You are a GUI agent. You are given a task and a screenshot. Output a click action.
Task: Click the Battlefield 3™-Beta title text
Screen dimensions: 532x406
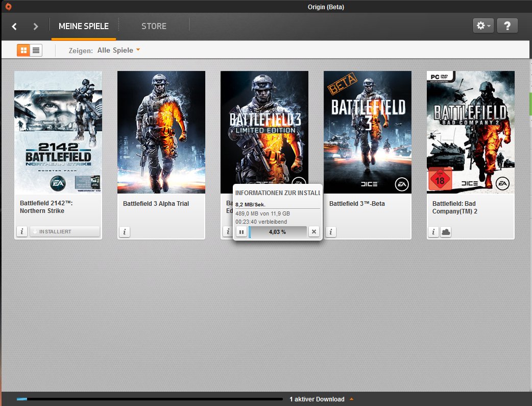357,204
